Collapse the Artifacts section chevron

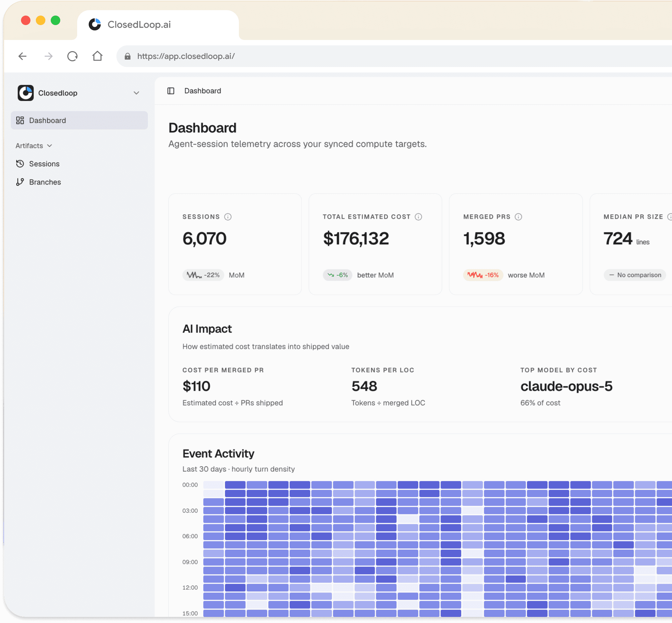[50, 146]
